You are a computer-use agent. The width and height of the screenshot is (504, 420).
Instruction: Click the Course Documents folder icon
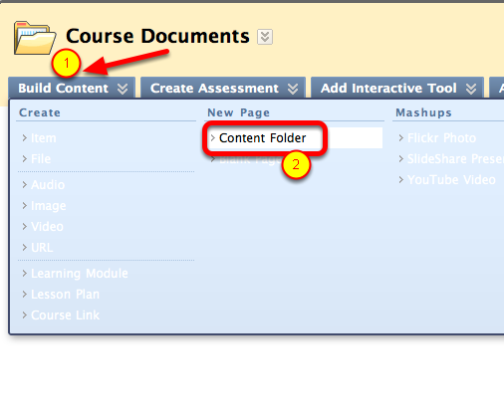click(35, 38)
